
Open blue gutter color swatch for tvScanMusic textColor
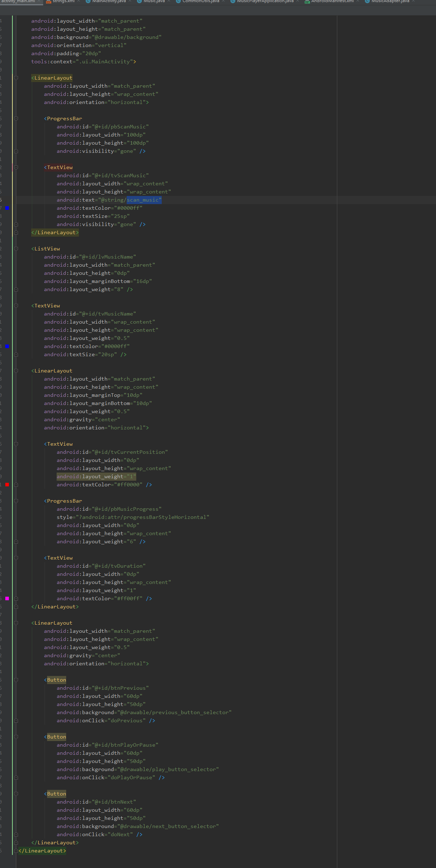[7, 208]
